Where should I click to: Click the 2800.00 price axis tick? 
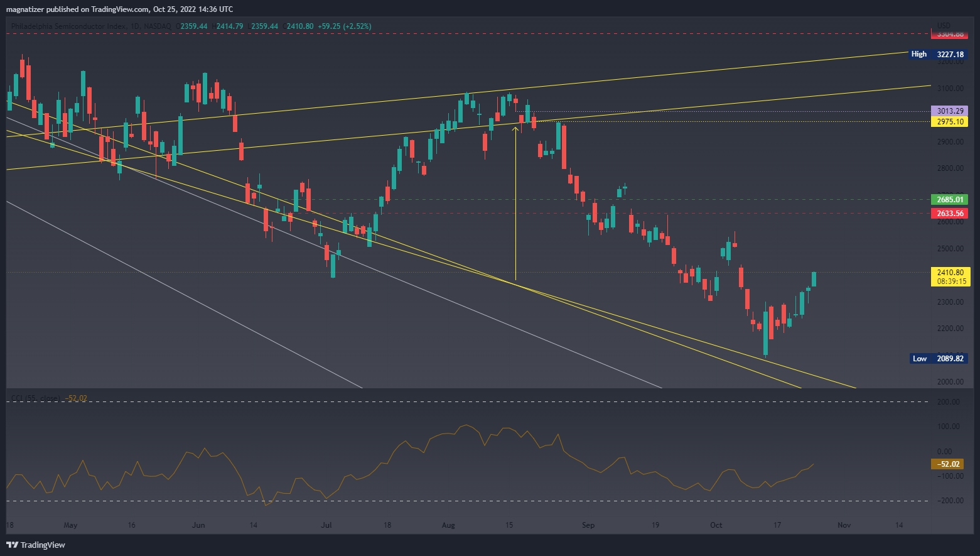(x=950, y=168)
